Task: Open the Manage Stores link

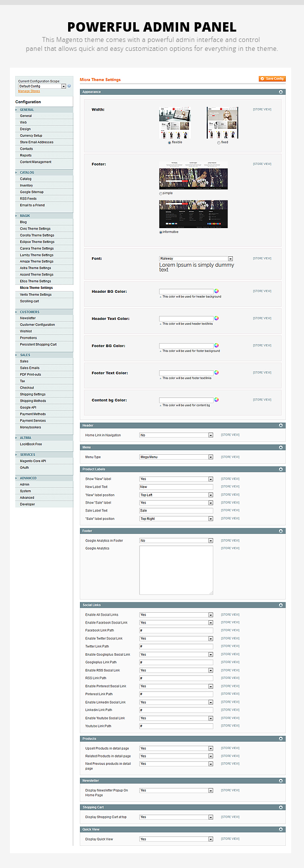Action: [x=29, y=91]
